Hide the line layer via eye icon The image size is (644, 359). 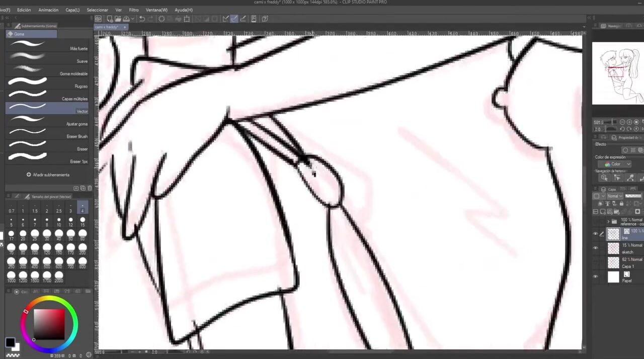coord(596,234)
